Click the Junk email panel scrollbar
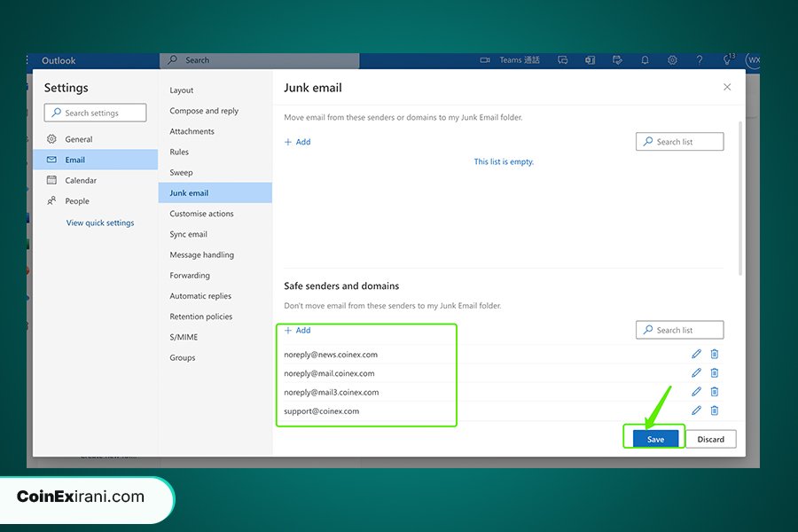The width and height of the screenshot is (798, 532). pos(740,198)
